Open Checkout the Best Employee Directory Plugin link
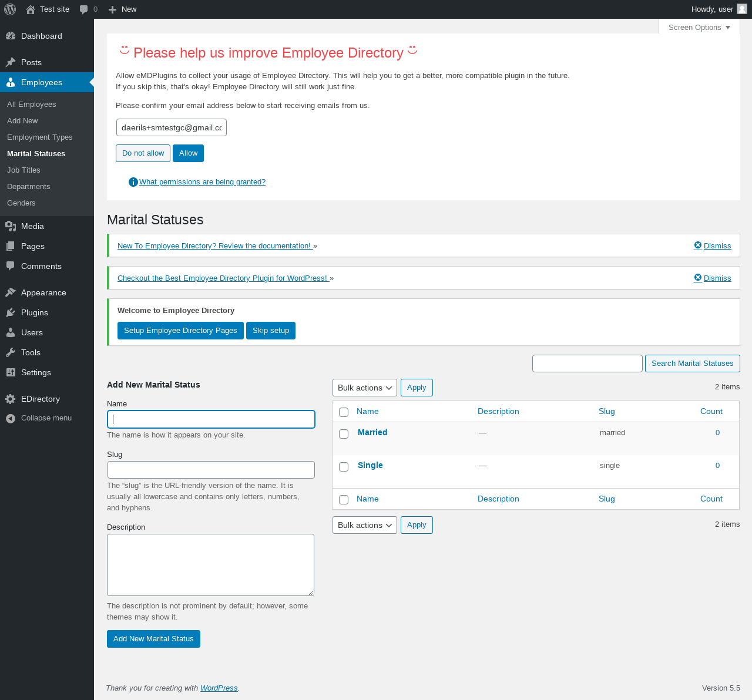The image size is (752, 700). [x=223, y=278]
